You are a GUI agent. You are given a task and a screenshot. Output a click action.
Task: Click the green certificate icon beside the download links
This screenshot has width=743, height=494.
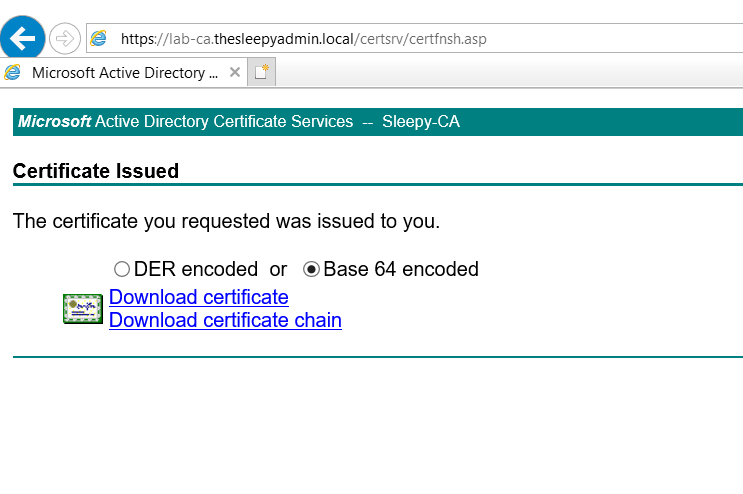click(x=82, y=309)
